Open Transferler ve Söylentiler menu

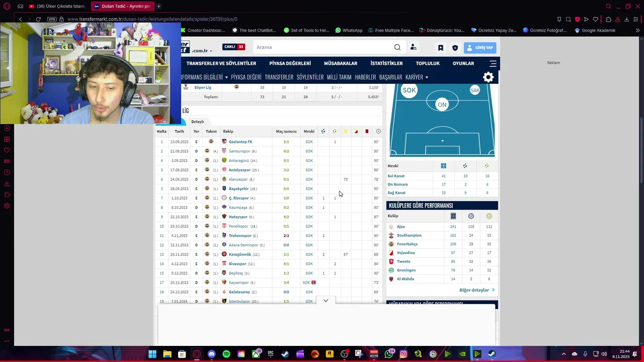pos(221,63)
